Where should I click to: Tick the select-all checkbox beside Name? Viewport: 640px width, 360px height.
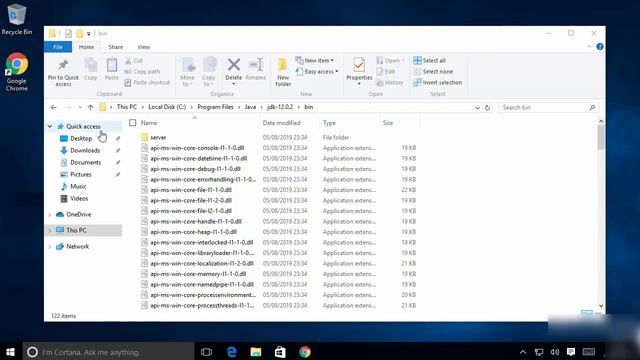pyautogui.click(x=133, y=122)
